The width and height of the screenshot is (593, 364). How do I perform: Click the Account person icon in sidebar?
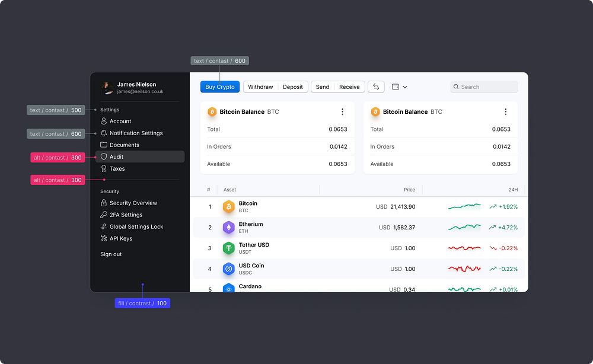pos(104,121)
